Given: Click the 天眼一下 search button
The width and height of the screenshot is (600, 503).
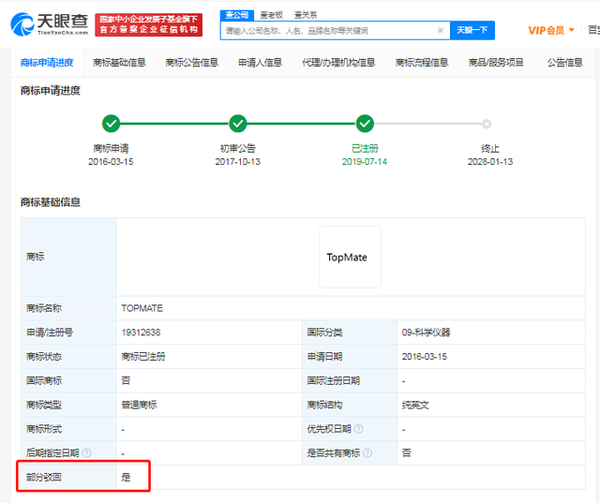Looking at the screenshot, I should point(472,30).
